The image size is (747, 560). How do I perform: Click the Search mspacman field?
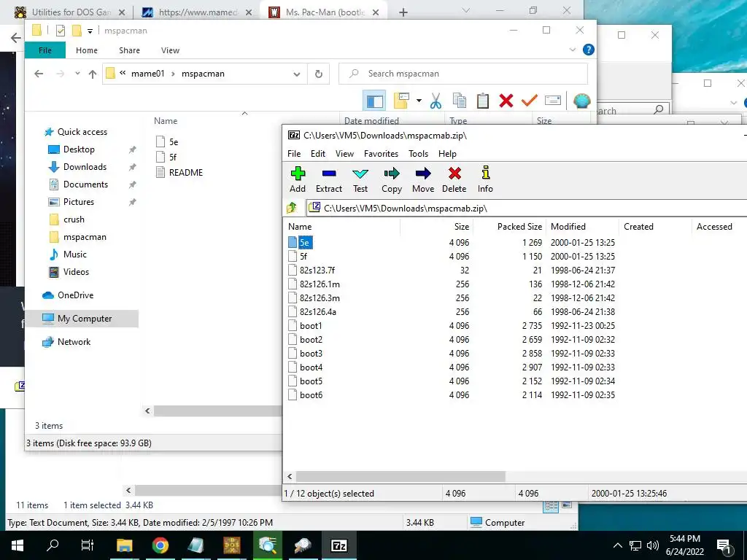[x=463, y=74]
